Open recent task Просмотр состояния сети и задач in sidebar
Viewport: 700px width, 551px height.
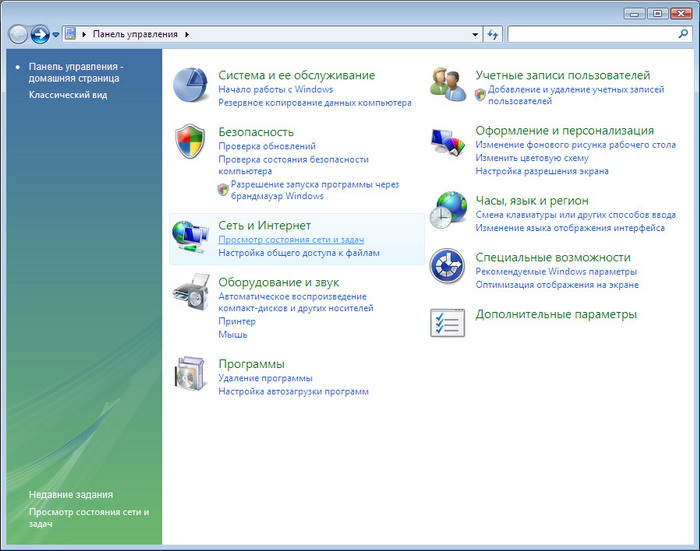(x=89, y=518)
